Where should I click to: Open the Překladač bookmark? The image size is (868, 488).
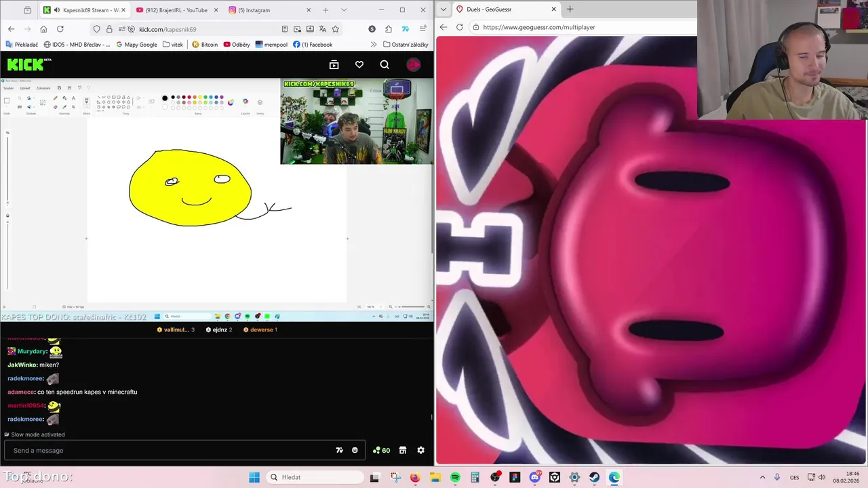click(x=22, y=45)
